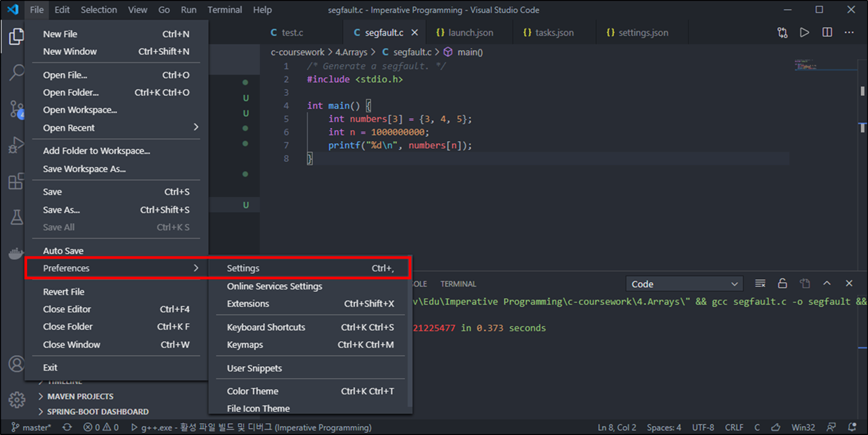Viewport: 868px width, 435px height.
Task: Toggle Auto Save in File menu
Action: pos(116,251)
